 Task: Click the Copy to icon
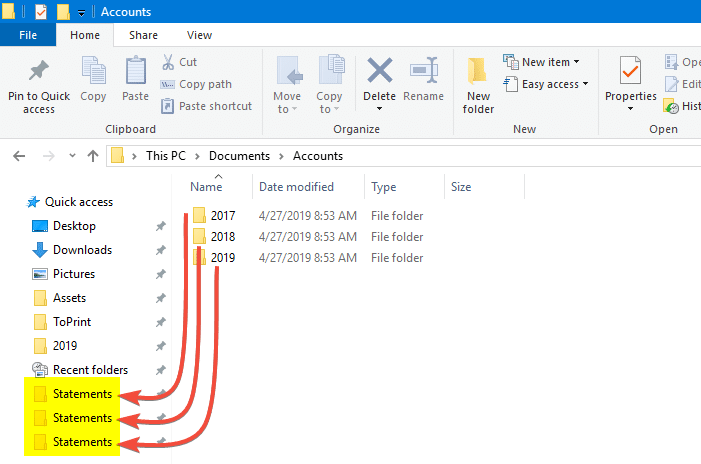[x=332, y=69]
